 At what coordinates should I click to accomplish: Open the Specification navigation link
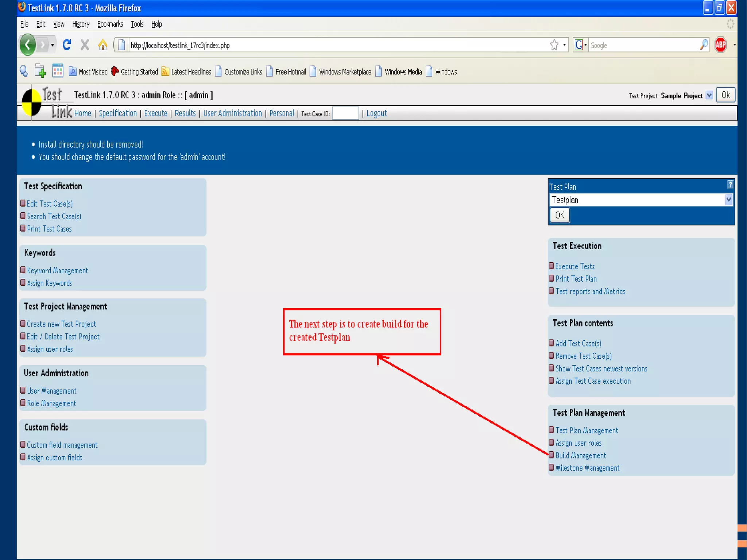(118, 113)
